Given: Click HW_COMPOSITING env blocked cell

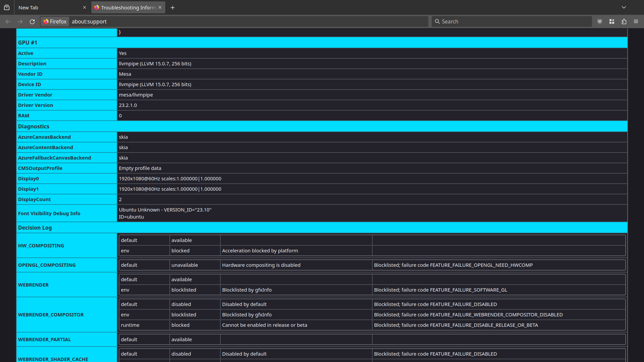Looking at the screenshot, I should [x=195, y=251].
